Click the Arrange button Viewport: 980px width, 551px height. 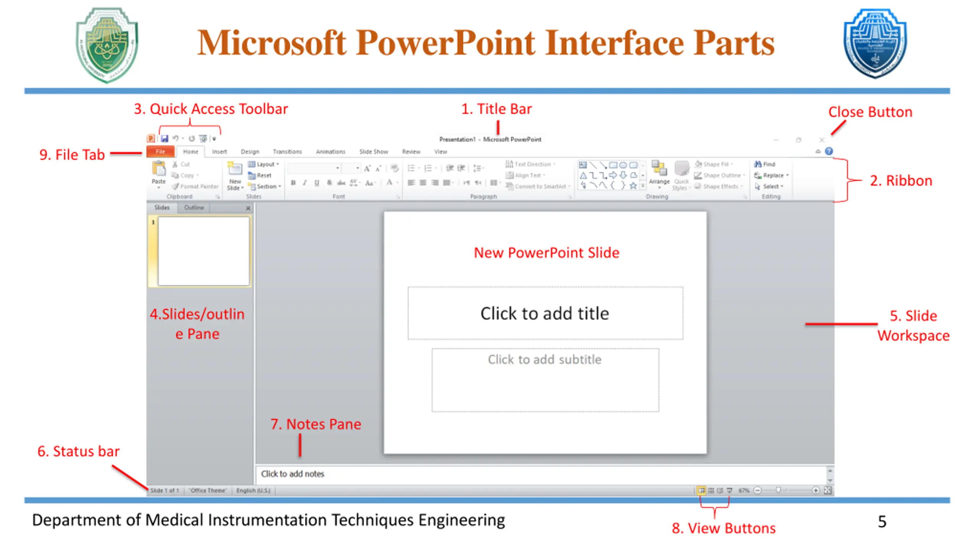click(659, 174)
